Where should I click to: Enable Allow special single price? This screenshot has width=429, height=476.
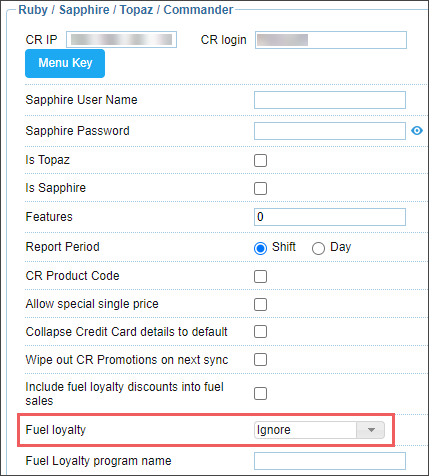[x=260, y=304]
